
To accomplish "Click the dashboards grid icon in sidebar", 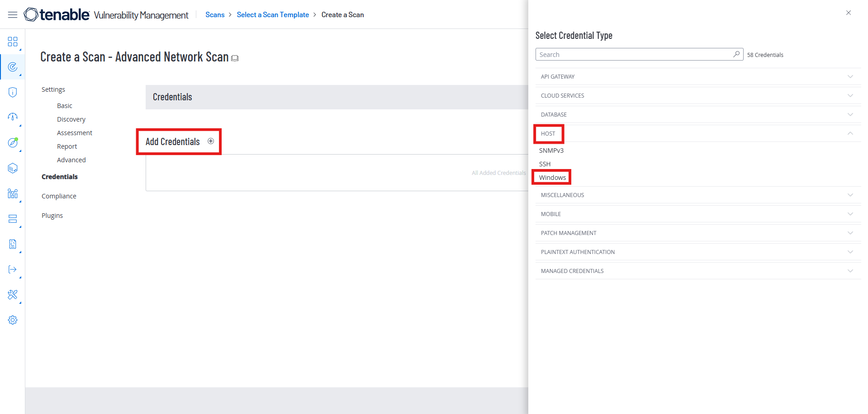I will [x=13, y=42].
